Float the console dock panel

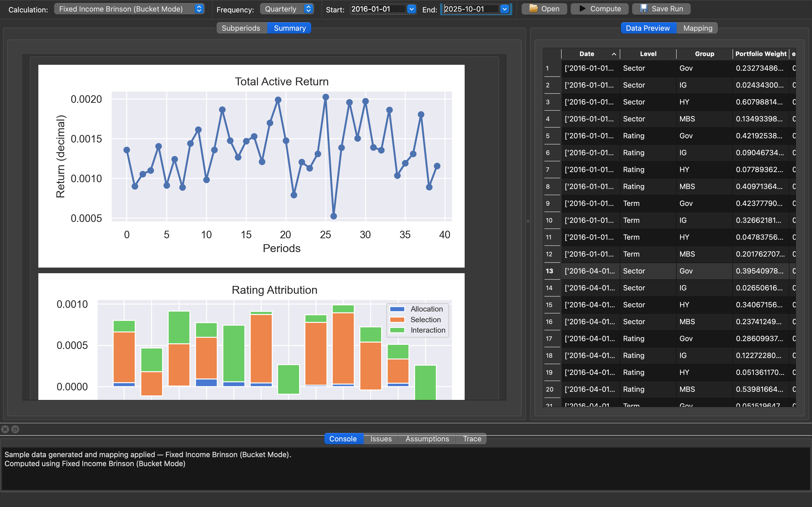click(16, 429)
